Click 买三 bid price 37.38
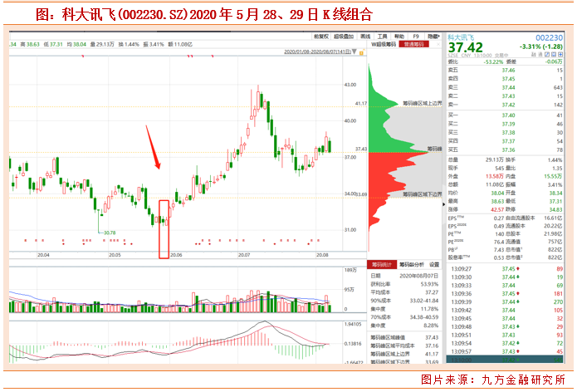 click(509, 133)
